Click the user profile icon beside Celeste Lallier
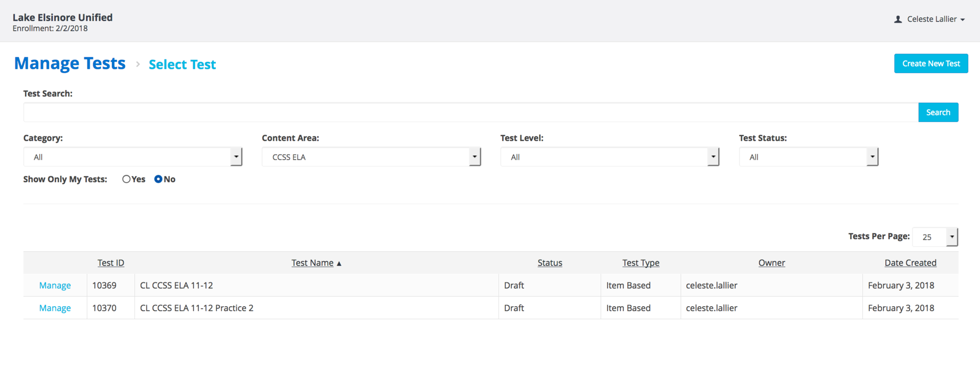980x379 pixels. [898, 19]
